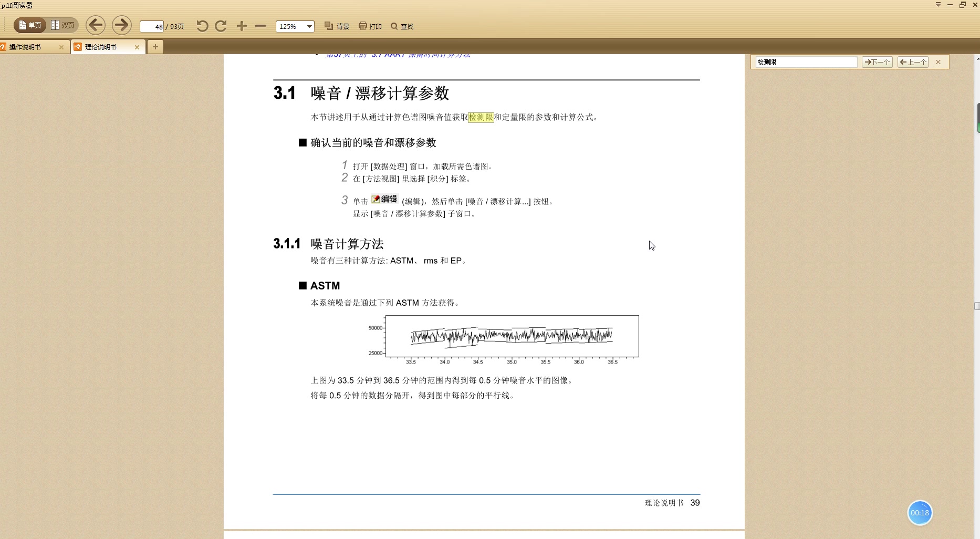Click the 打印 print button

click(x=370, y=26)
